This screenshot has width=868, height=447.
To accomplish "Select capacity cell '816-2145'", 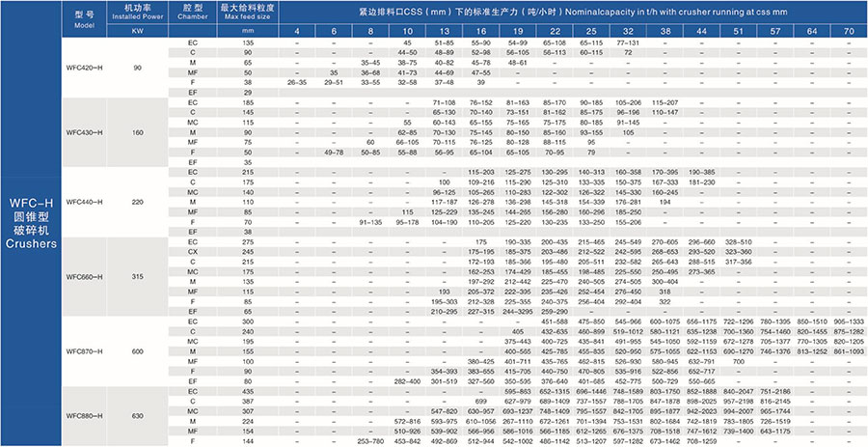I will (x=775, y=401).
